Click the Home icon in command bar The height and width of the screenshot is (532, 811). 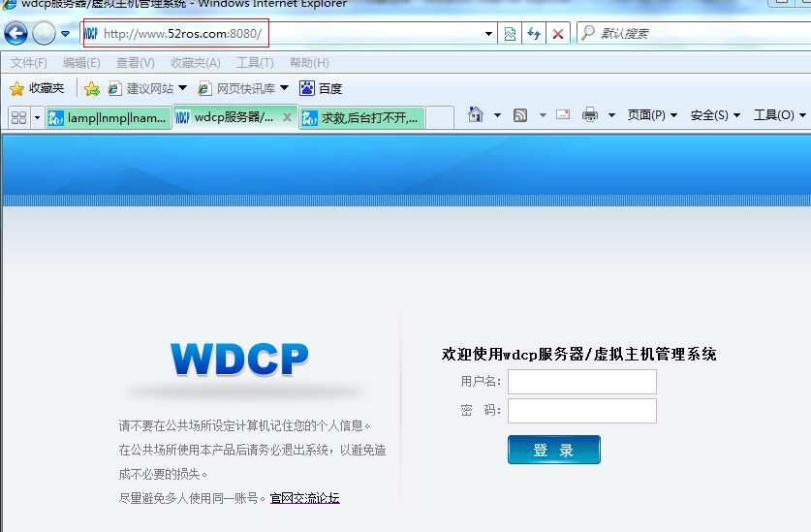476,114
